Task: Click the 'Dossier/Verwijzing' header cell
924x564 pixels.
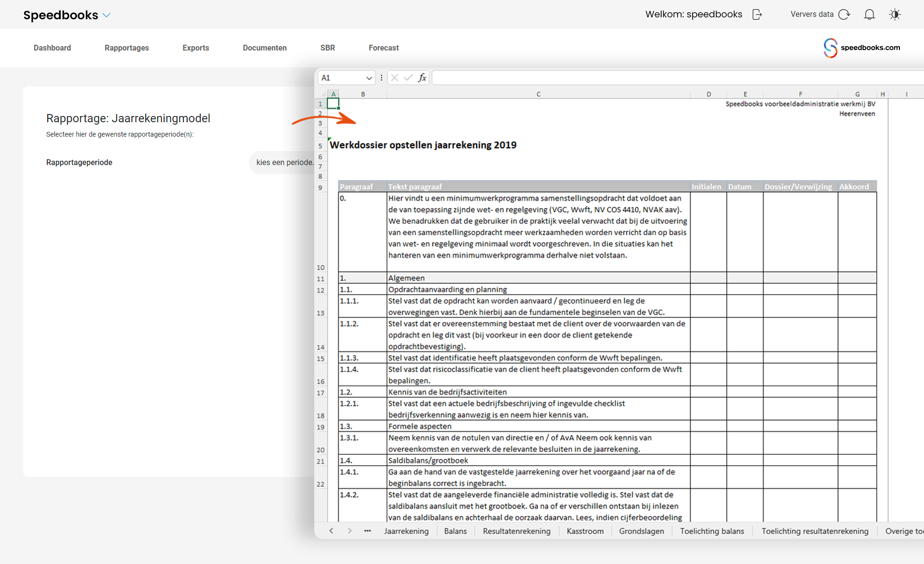Action: (x=800, y=187)
